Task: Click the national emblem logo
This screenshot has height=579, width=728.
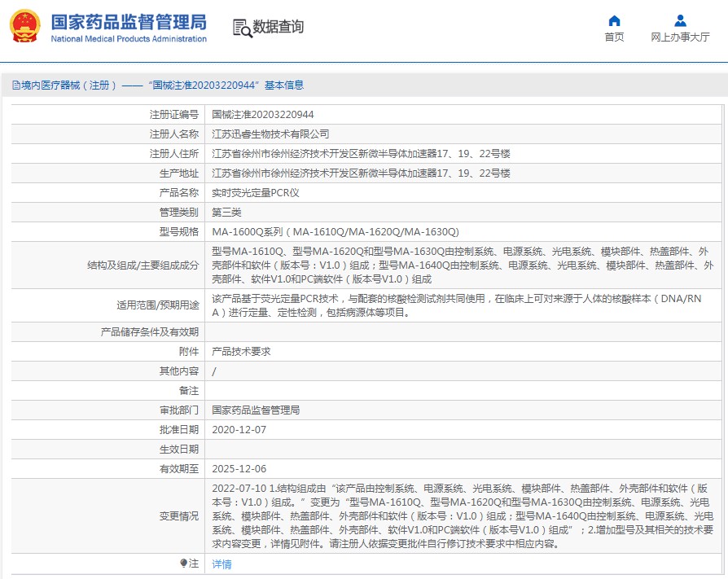Action: (x=24, y=26)
